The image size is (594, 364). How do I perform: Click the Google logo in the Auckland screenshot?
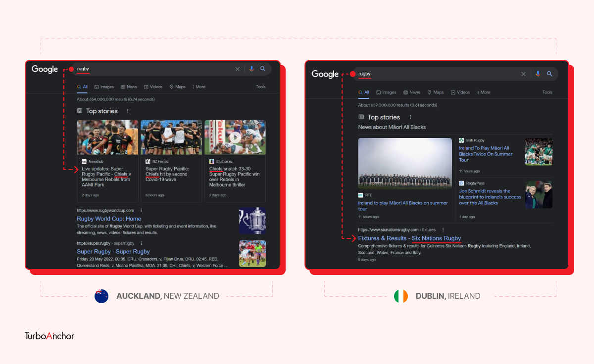[45, 69]
